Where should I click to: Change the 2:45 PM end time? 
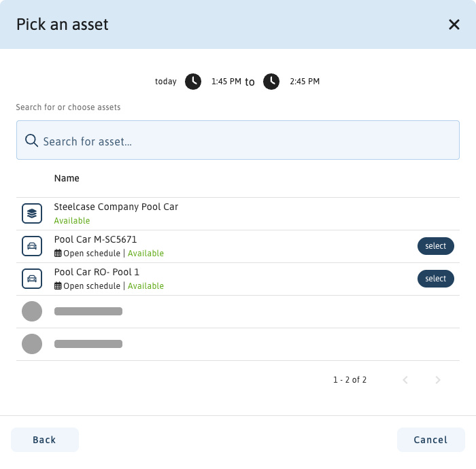[305, 82]
